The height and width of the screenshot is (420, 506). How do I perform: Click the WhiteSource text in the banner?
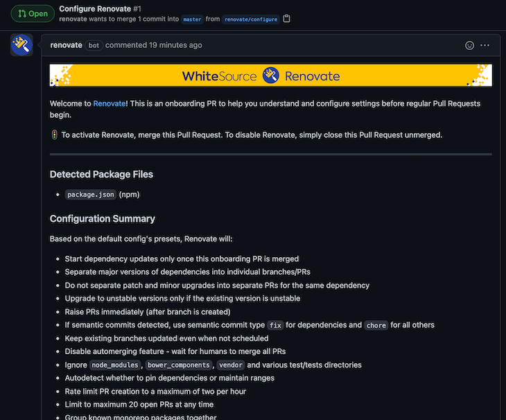219,76
